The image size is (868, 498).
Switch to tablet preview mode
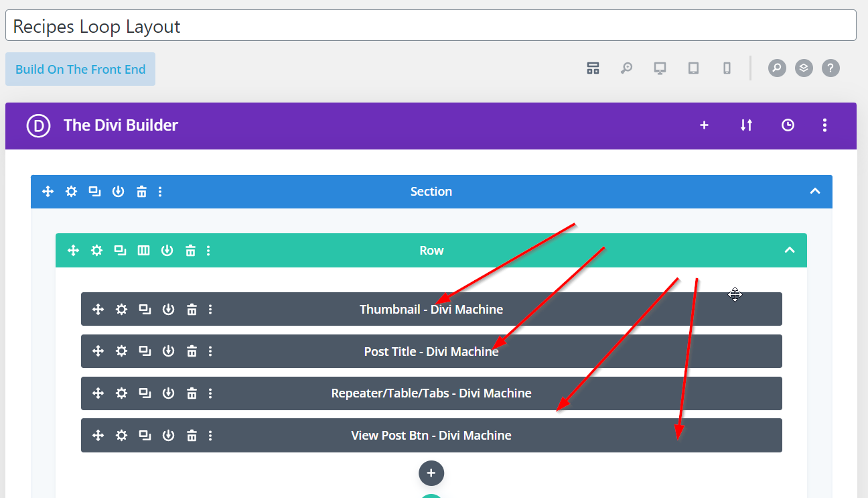tap(693, 68)
